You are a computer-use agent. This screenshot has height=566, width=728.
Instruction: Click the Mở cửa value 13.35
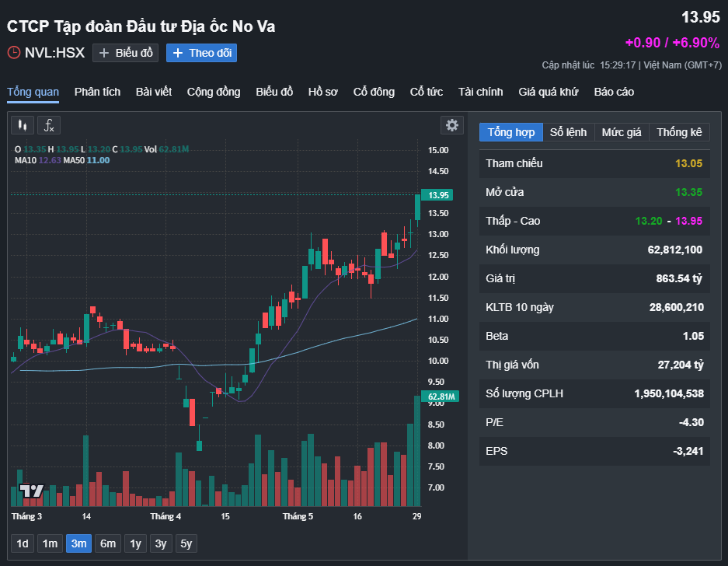coord(688,192)
